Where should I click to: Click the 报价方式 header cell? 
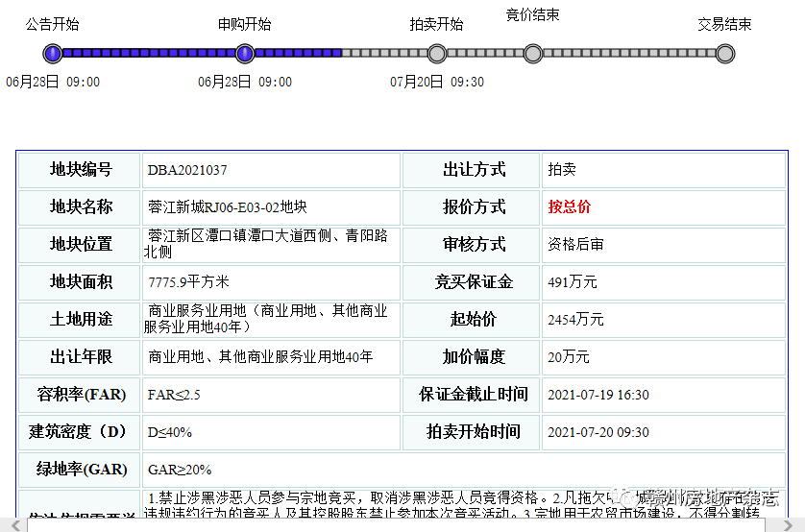click(472, 207)
